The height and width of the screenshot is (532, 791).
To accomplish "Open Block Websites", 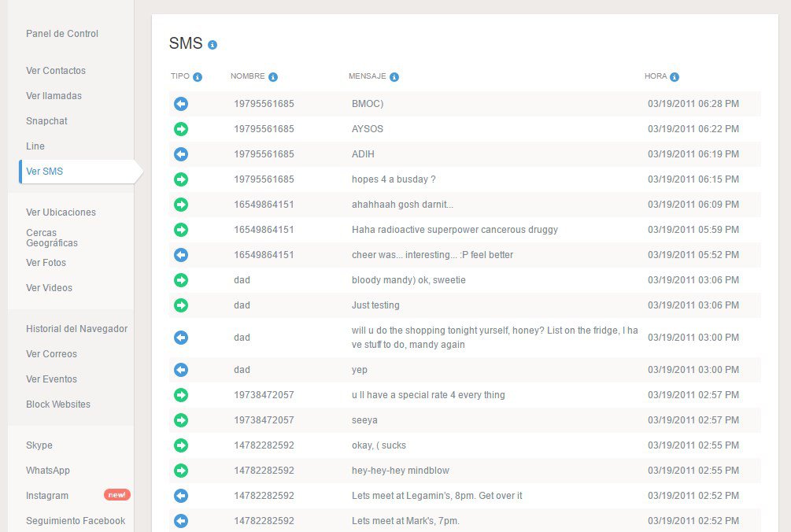I will [58, 405].
